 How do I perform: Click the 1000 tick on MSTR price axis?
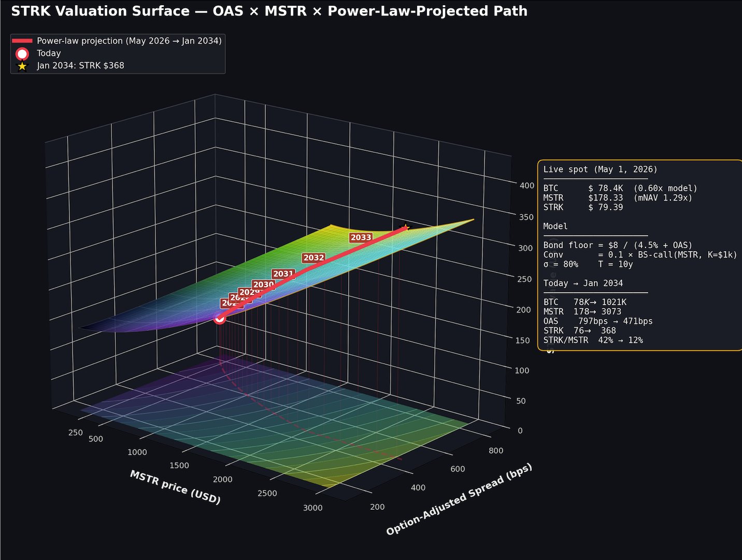[x=137, y=452]
